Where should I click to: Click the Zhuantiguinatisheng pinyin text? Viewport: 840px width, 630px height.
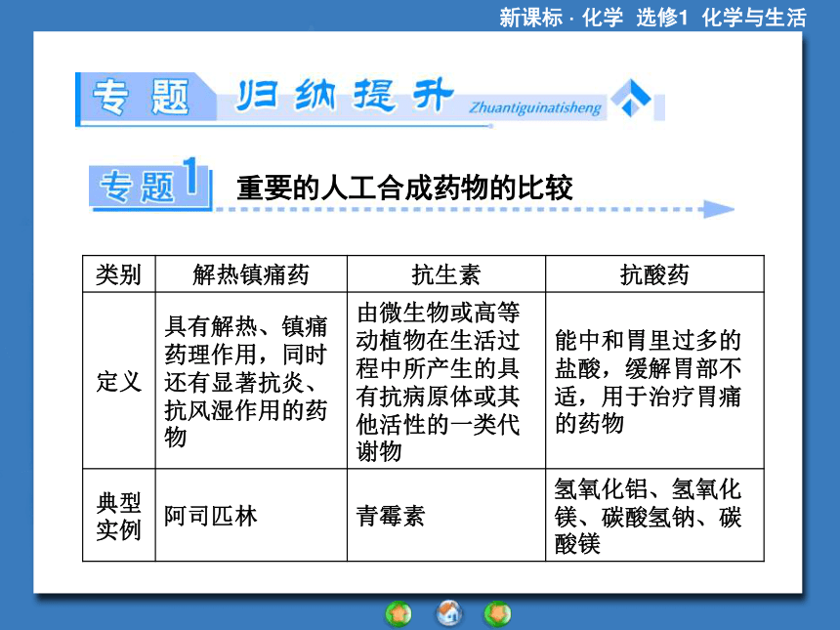tap(535, 107)
